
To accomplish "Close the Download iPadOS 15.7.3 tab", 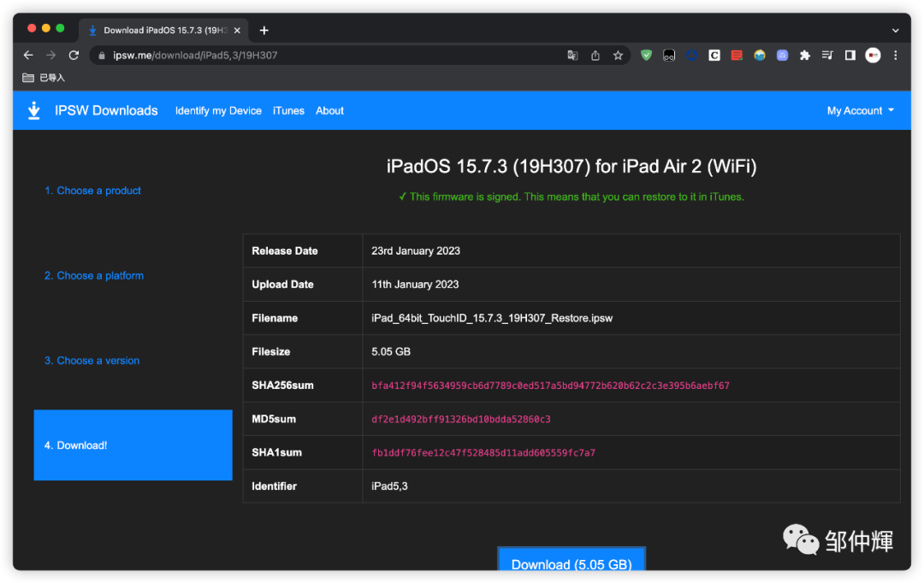I will (237, 30).
